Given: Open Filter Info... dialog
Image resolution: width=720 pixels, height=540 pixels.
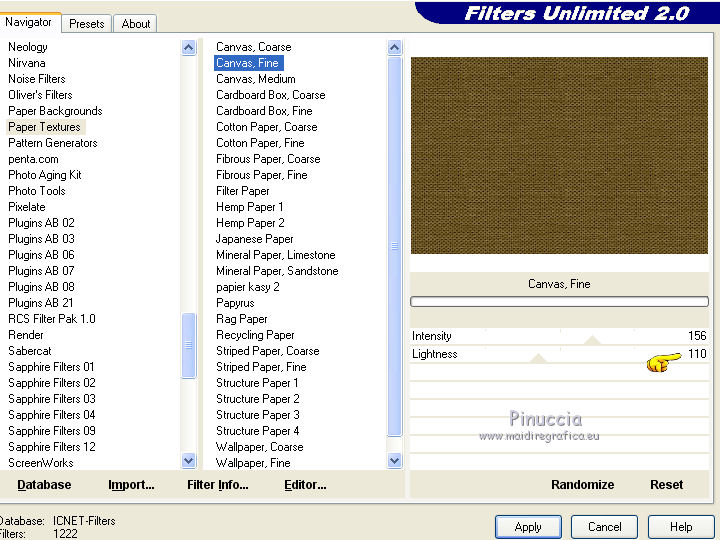Looking at the screenshot, I should tap(218, 484).
